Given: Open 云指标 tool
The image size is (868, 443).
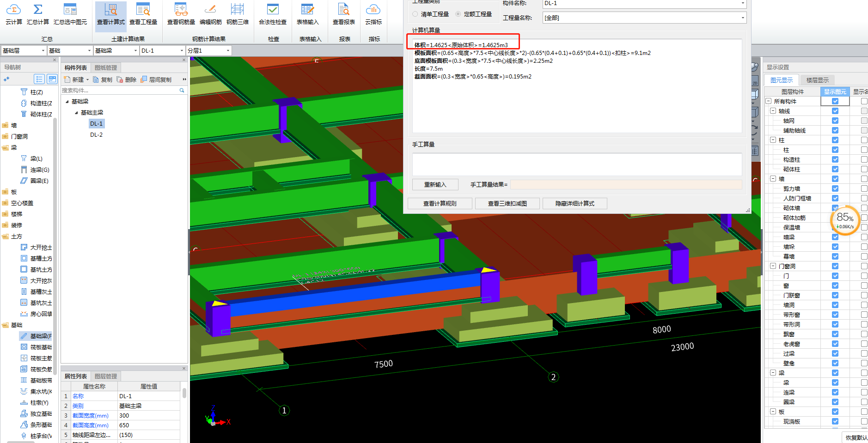Looking at the screenshot, I should 373,14.
